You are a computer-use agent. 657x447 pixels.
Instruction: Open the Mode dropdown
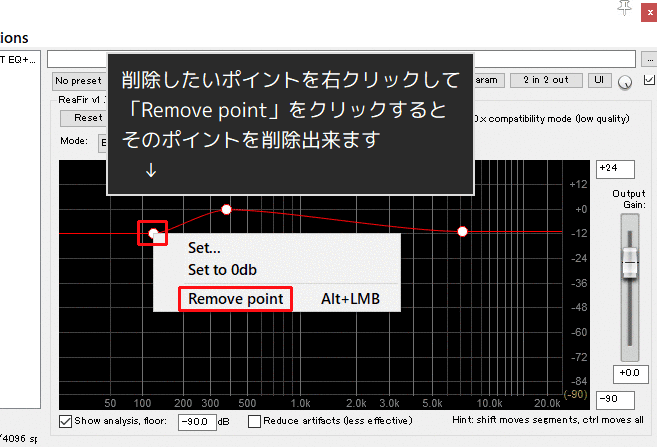coord(100,141)
